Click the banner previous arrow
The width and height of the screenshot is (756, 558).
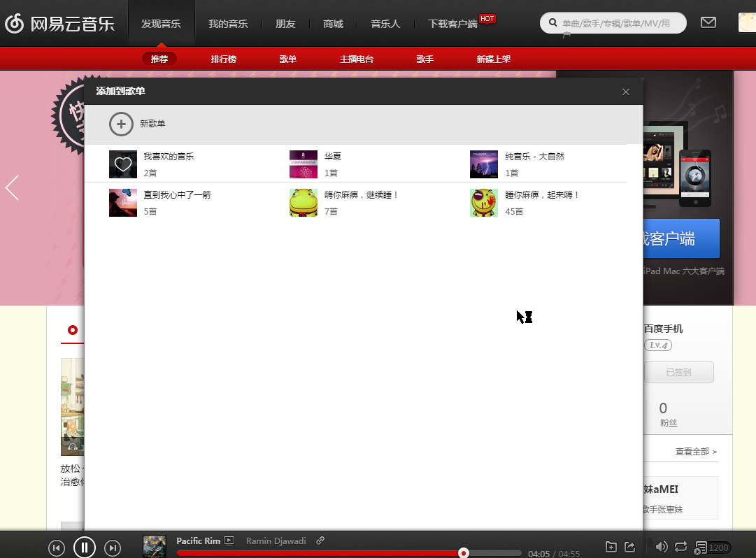coord(12,187)
